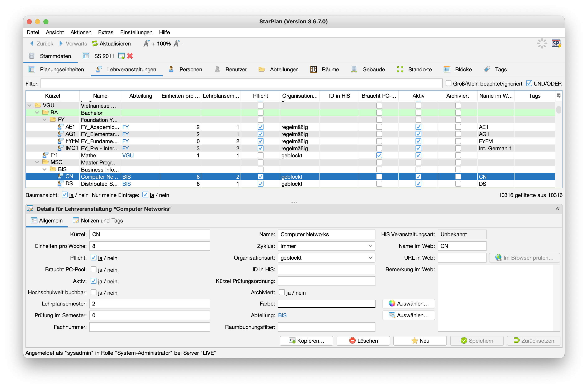Toggle the Braucht PC-Pool checkbox in details
This screenshot has height=389, width=588.
pyautogui.click(x=94, y=269)
